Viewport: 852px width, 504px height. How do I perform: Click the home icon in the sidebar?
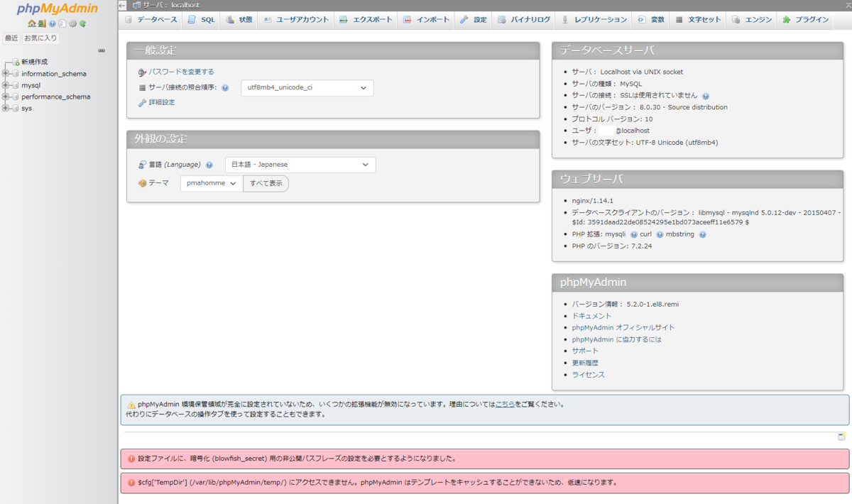[x=31, y=23]
